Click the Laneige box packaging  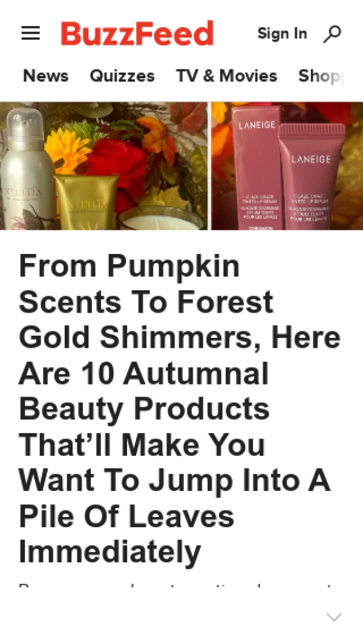coord(256,168)
